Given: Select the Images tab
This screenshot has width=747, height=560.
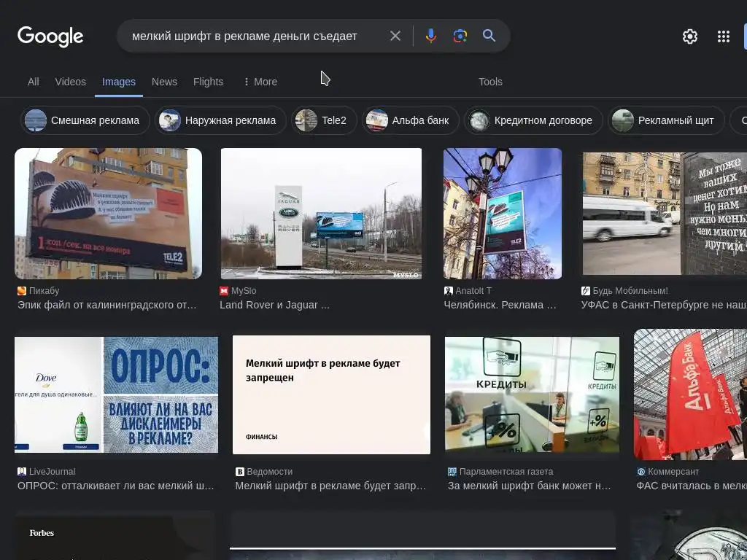Looking at the screenshot, I should [119, 82].
